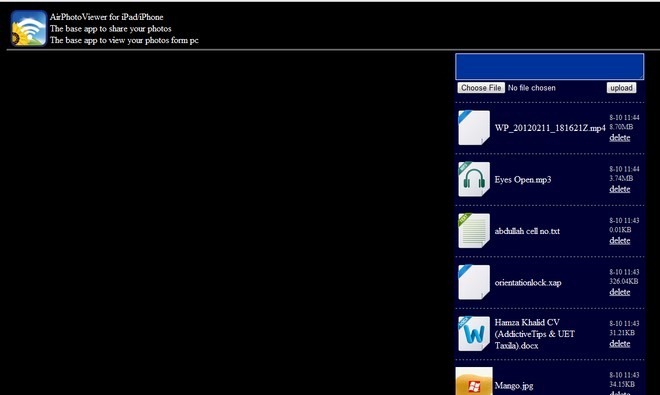Image resolution: width=660 pixels, height=395 pixels.
Task: Open the Eyes Open.mp3 file name
Action: tap(523, 180)
